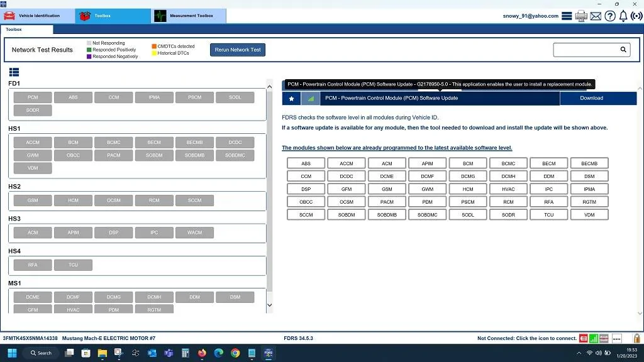
Task: Select APIM module in HS3 network
Action: (x=73, y=233)
